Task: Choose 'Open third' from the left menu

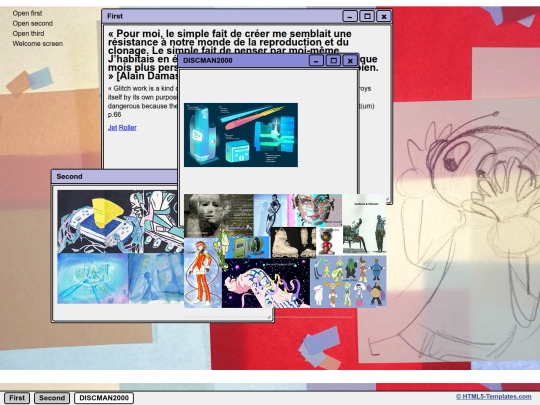Action: point(28,33)
